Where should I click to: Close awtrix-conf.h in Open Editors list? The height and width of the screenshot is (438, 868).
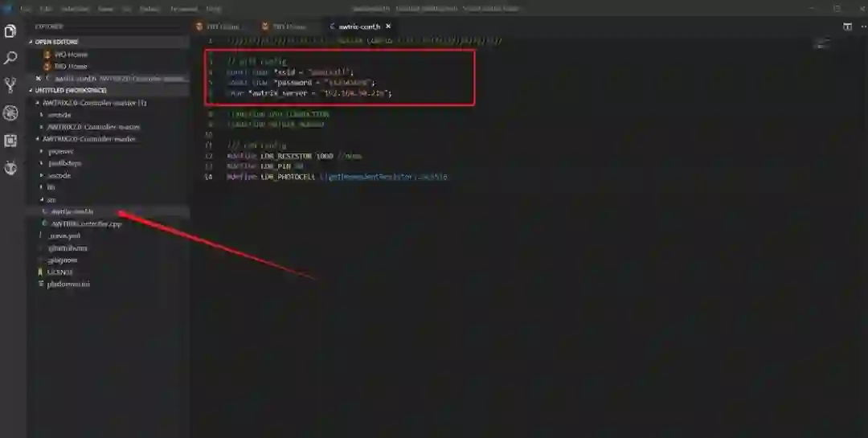[38, 79]
